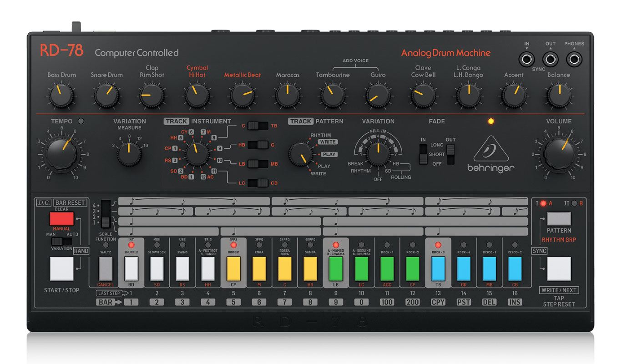Tap the Swing RS step button
The width and height of the screenshot is (637, 364).
click(x=182, y=268)
